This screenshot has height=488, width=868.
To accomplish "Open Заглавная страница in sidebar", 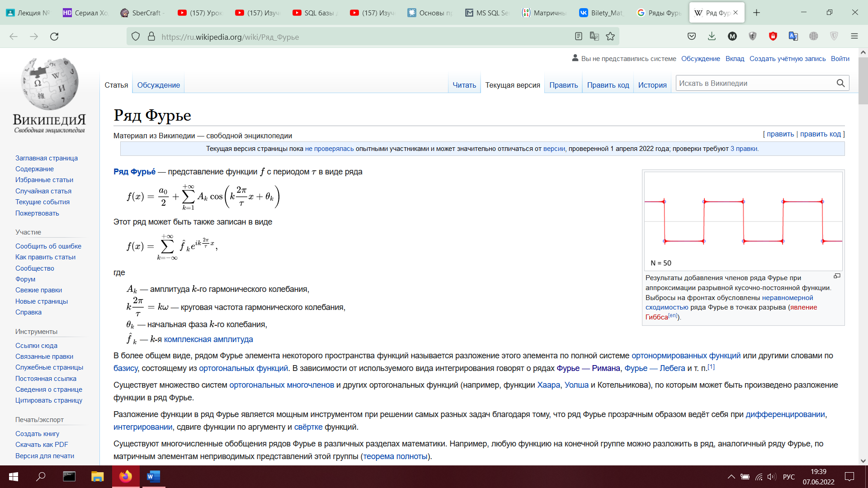I will coord(47,158).
